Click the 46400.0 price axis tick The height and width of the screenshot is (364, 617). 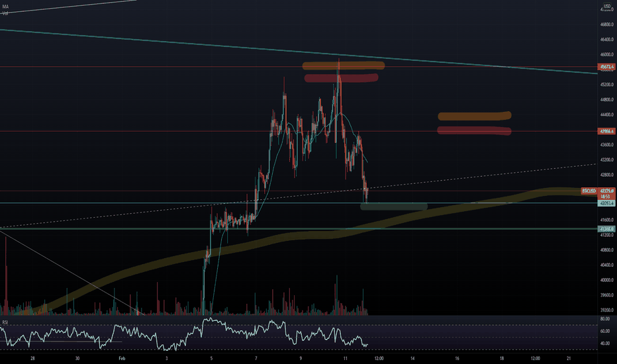coord(606,39)
